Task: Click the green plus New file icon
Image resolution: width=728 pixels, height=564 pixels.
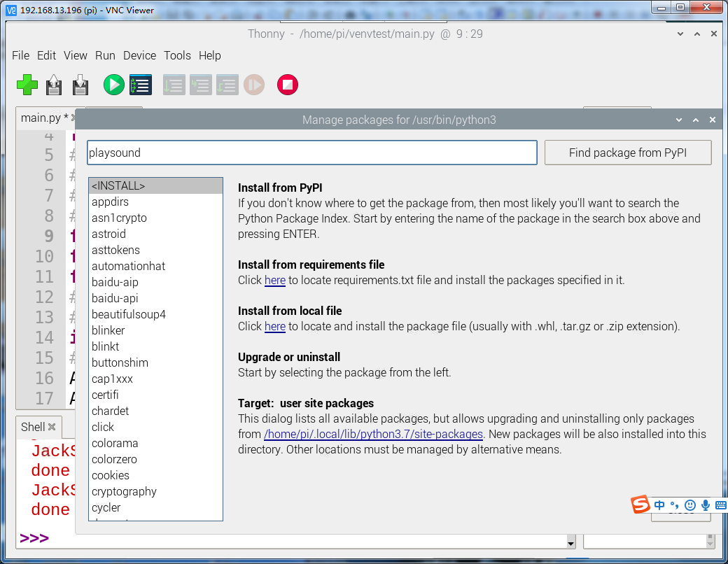Action: click(27, 85)
